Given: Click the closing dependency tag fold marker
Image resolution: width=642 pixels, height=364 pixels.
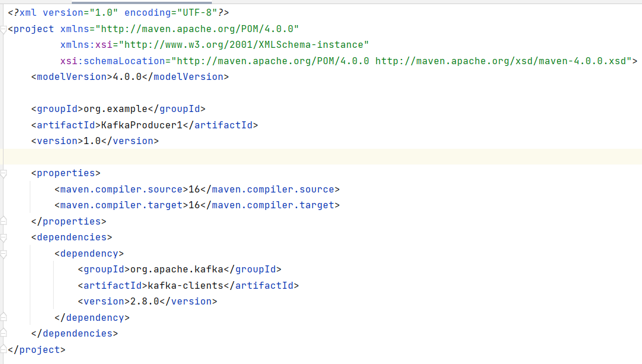Looking at the screenshot, I should 3,317.
